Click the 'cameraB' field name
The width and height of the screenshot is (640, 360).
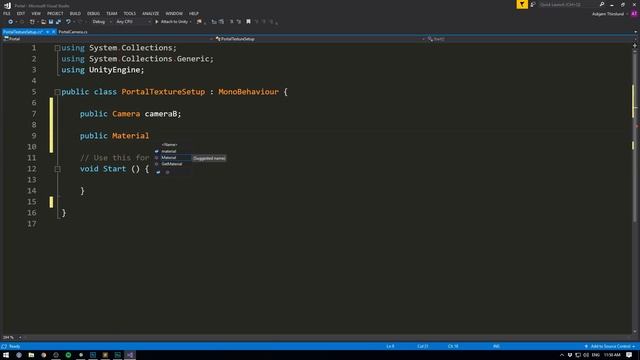coord(160,114)
